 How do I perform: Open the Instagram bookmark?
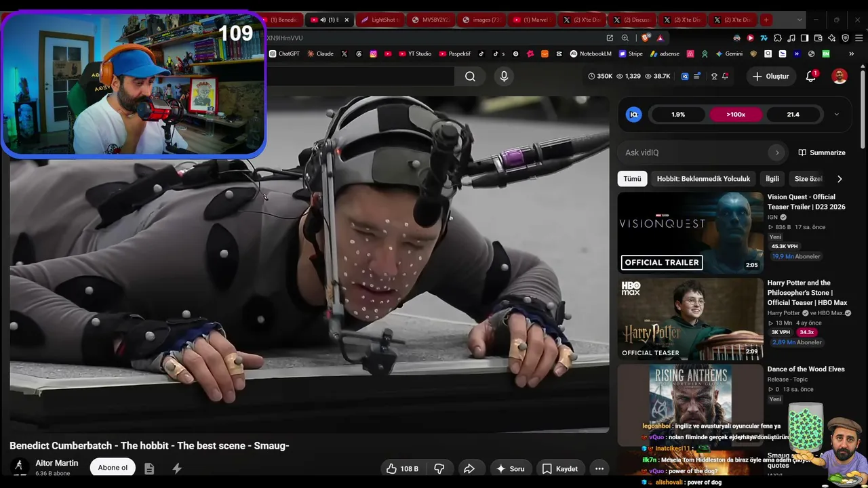tap(373, 54)
